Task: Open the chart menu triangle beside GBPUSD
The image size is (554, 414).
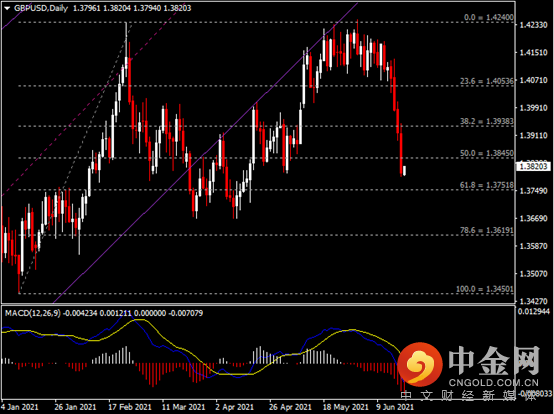Action: point(7,8)
